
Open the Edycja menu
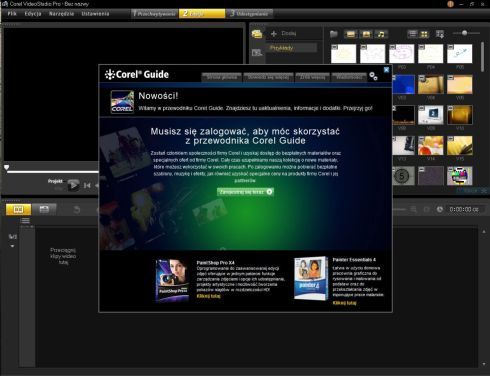tap(33, 14)
